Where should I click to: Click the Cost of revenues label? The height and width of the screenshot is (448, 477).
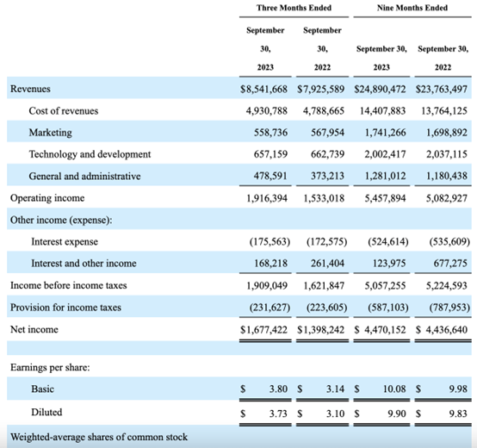[63, 111]
